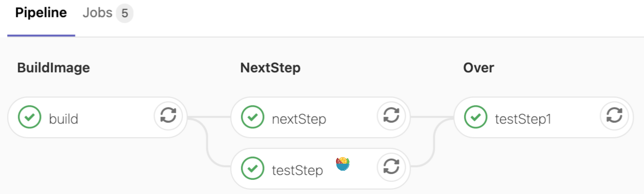Click the testStep passed status icon

tap(252, 168)
